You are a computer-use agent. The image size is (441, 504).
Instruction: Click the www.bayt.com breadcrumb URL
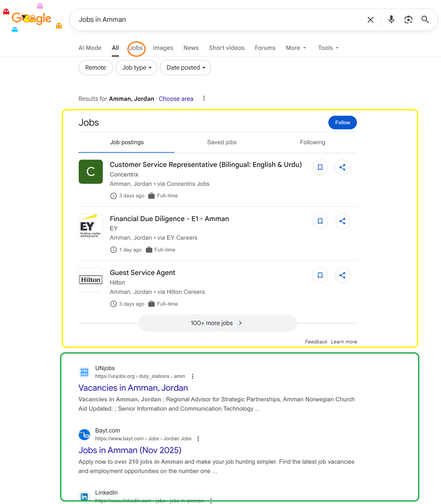coord(143,439)
